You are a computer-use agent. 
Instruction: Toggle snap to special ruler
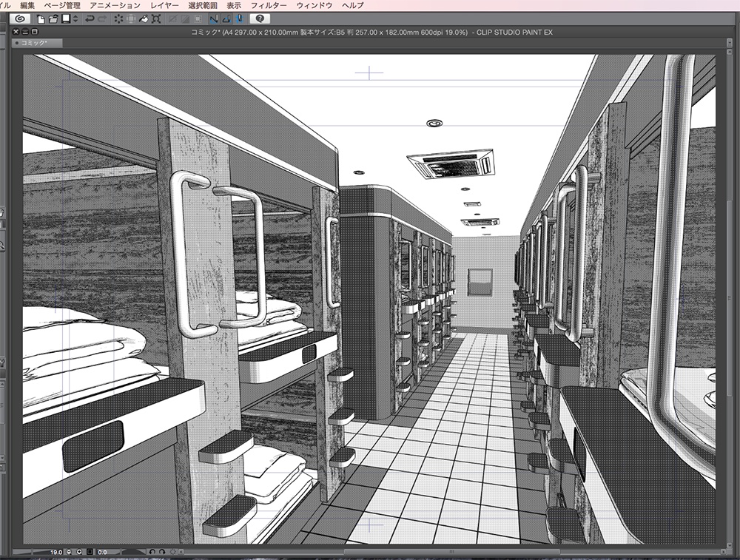(x=226, y=19)
